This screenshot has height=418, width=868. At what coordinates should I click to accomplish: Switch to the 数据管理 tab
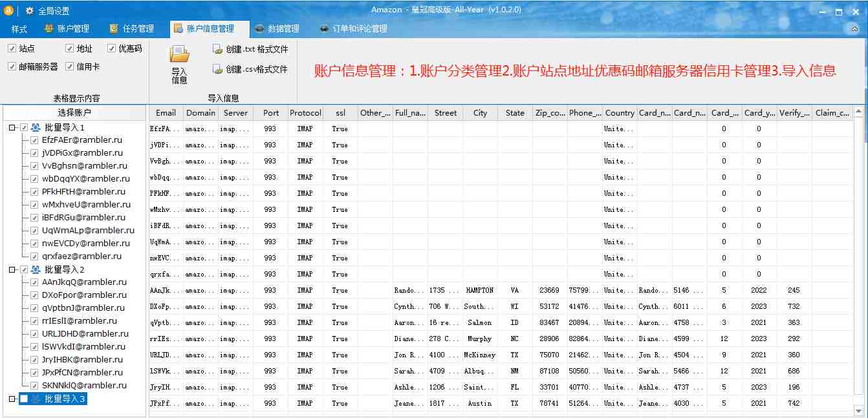[277, 29]
